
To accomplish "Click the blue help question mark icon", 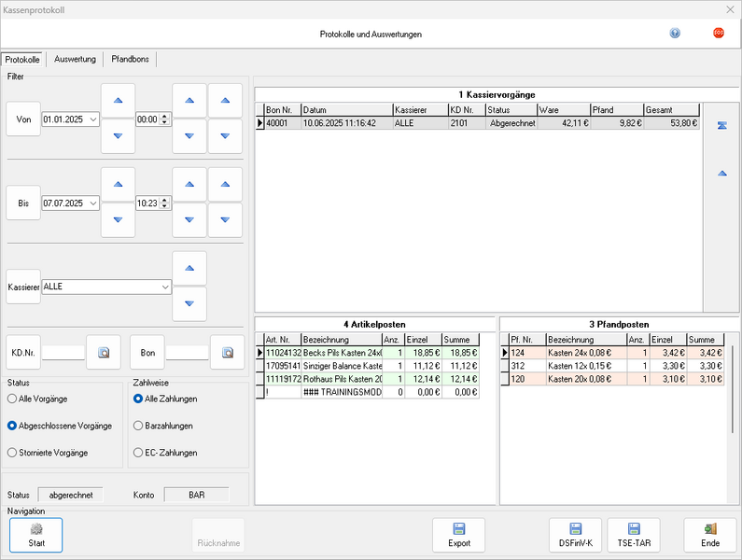I will click(x=675, y=33).
